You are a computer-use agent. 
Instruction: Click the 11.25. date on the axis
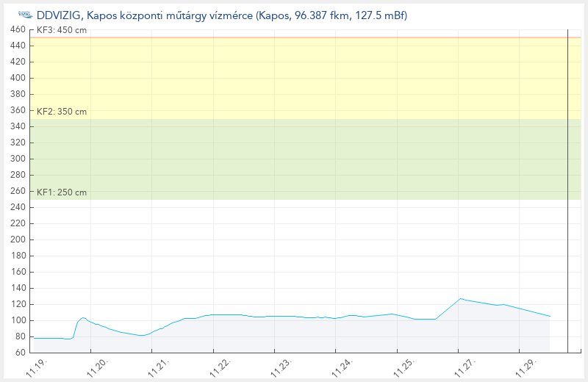click(x=404, y=367)
